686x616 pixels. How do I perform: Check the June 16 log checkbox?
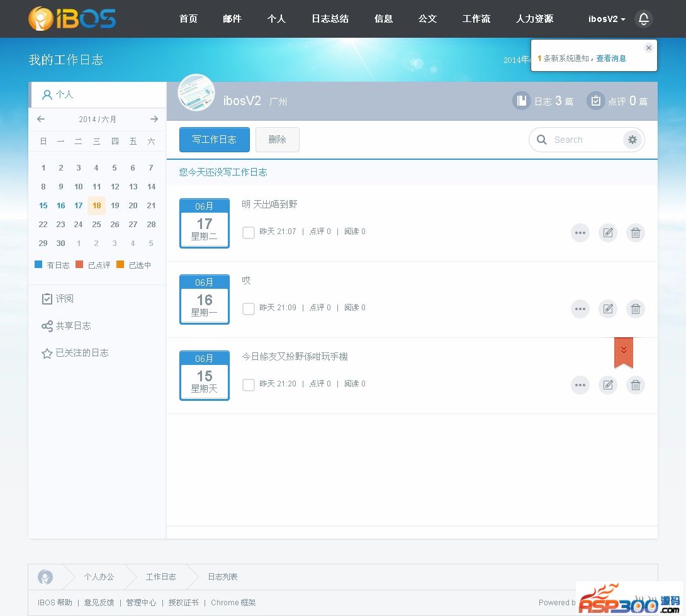(249, 308)
